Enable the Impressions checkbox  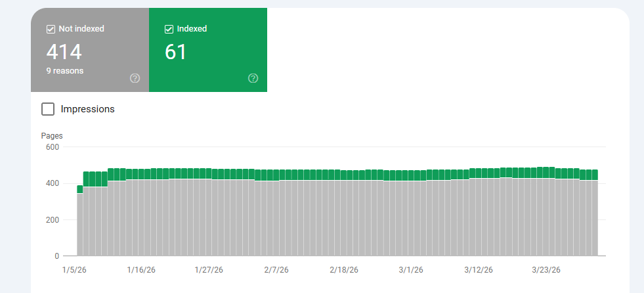click(48, 109)
